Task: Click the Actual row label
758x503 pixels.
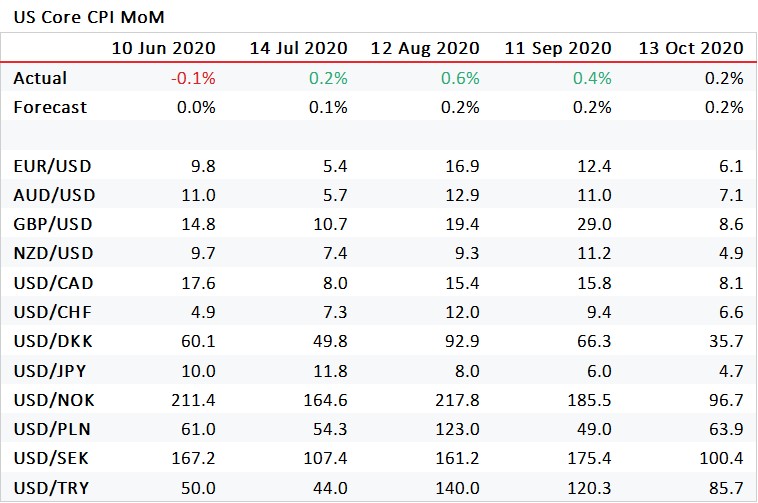Action: [x=38, y=78]
